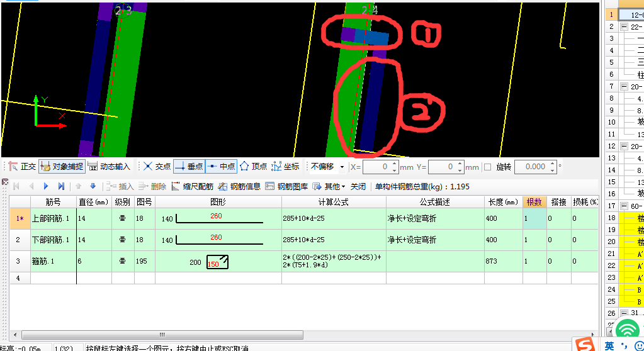Screen dimensions: 644x351
Task: Switch the 英 input language indicator
Action: tap(609, 346)
